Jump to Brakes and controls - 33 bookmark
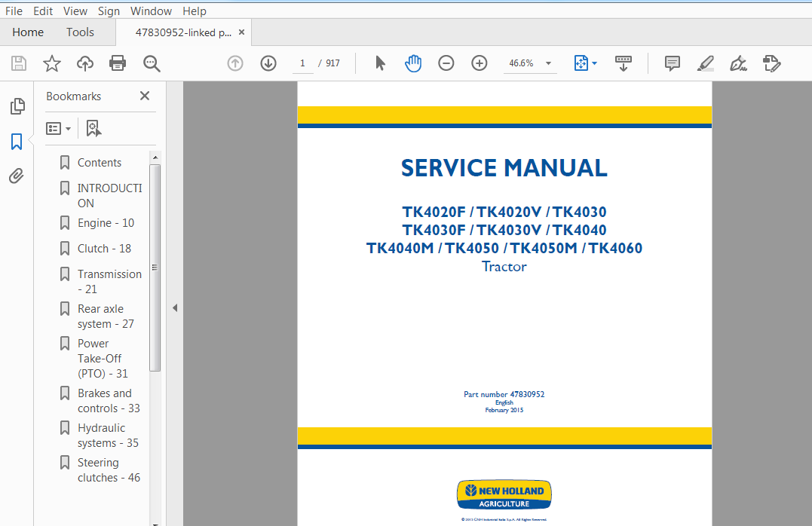This screenshot has width=812, height=526. click(x=109, y=401)
